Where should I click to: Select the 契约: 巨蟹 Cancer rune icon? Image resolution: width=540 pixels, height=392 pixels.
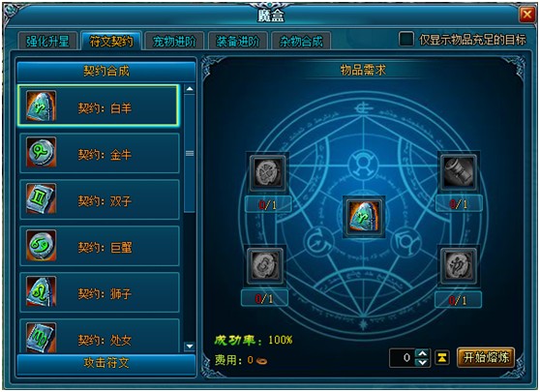pos(41,245)
